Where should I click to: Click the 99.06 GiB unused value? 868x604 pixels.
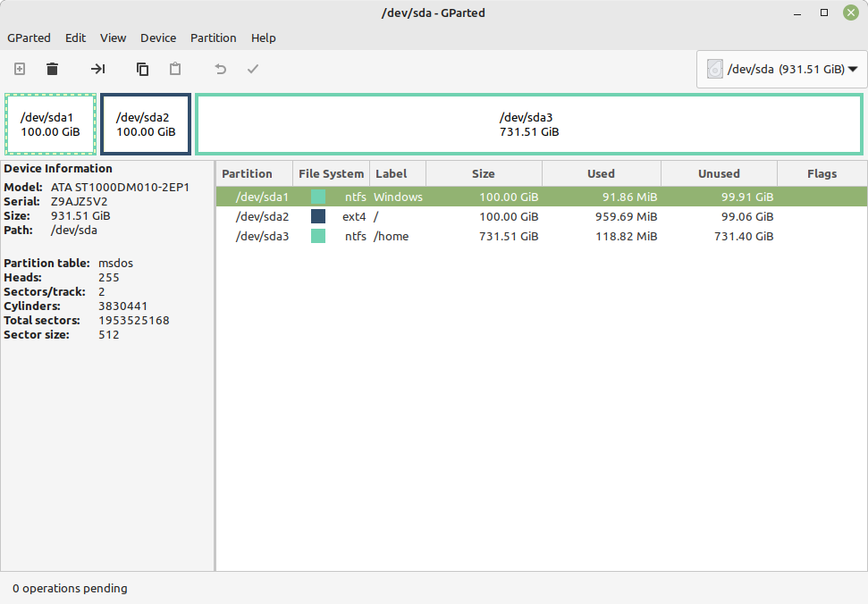pyautogui.click(x=747, y=217)
